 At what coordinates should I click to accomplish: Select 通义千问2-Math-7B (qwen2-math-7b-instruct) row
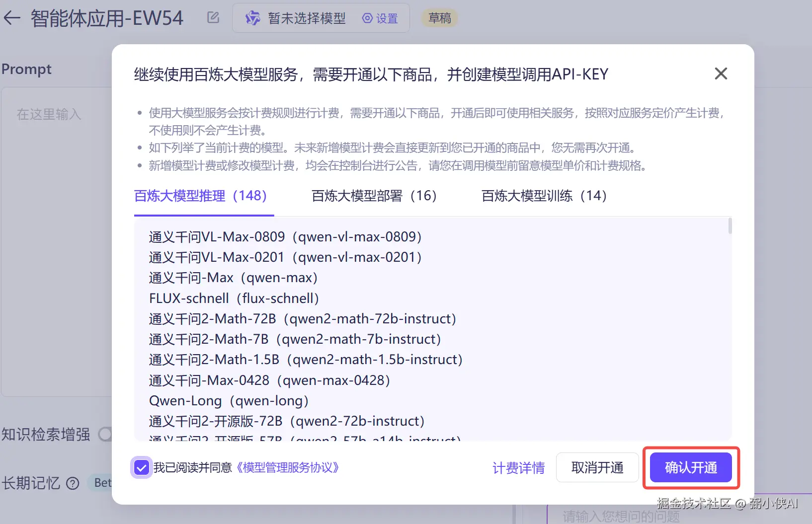point(295,339)
